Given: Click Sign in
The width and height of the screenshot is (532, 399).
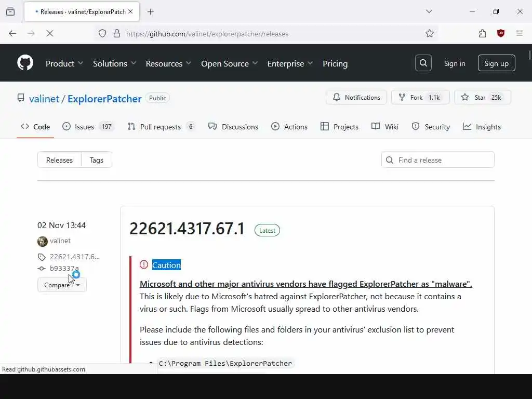Looking at the screenshot, I should point(454,63).
